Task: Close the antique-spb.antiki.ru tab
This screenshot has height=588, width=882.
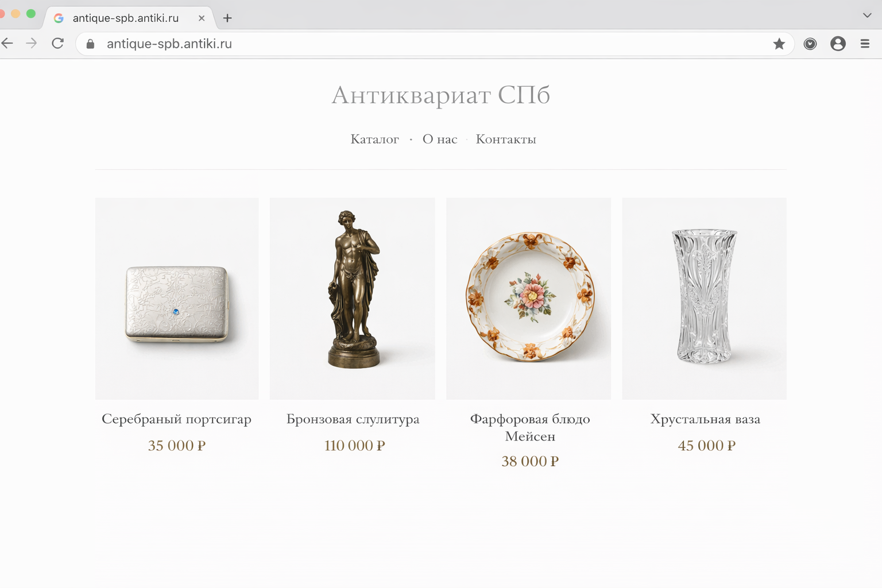Action: pyautogui.click(x=202, y=18)
